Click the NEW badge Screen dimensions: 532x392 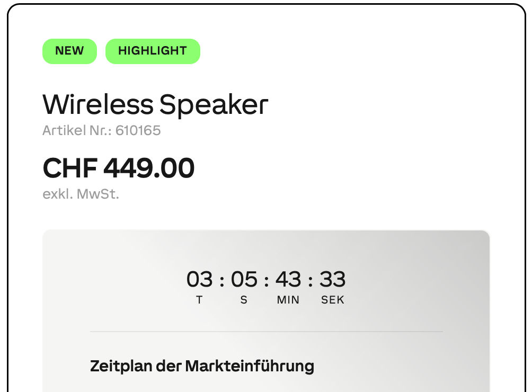point(69,51)
